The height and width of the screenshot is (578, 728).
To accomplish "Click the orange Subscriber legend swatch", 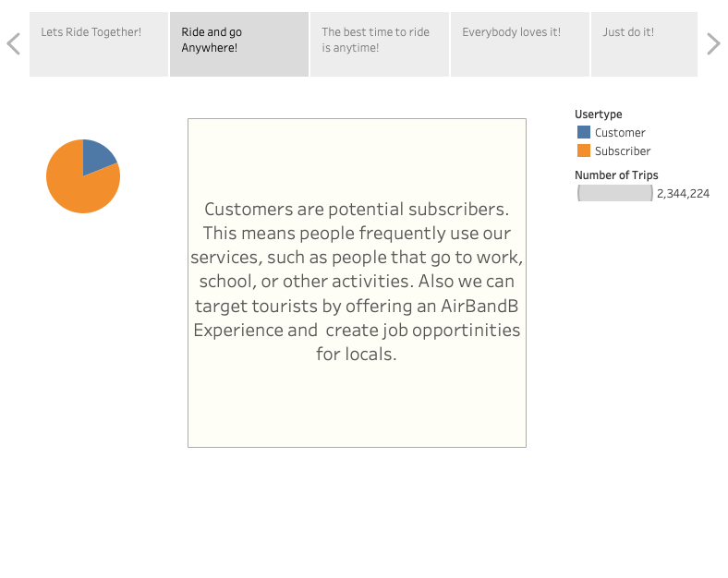I will (584, 151).
